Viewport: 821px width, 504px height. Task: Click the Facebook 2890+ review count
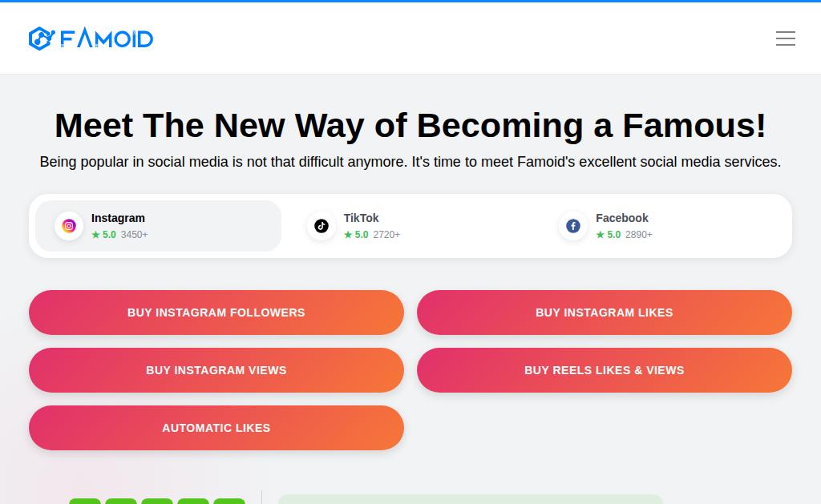639,235
